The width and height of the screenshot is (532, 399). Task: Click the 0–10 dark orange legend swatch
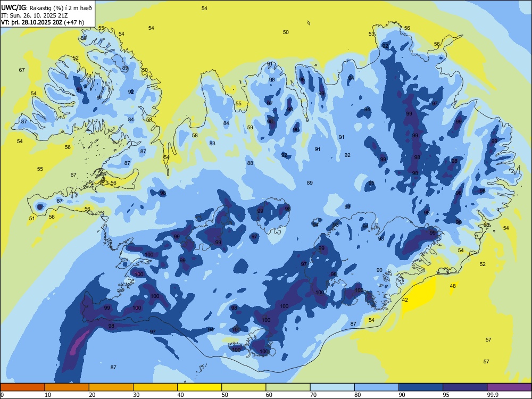(22, 387)
